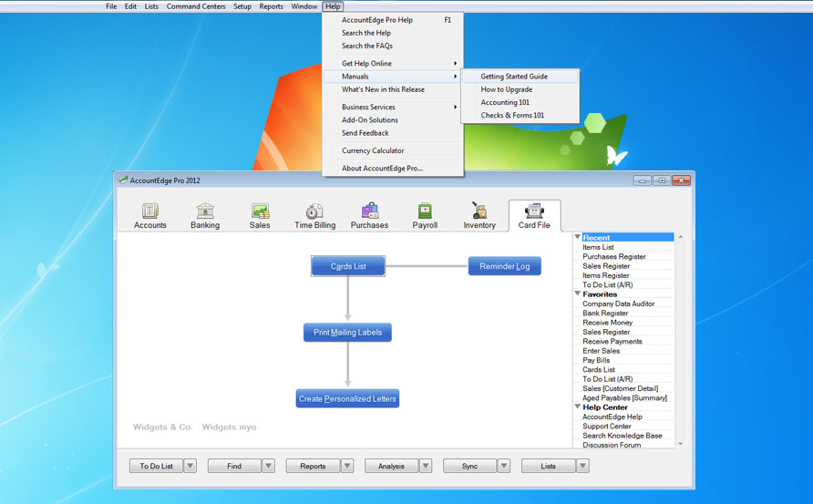Choose Search the FAQs menu item
813x504 pixels.
click(x=393, y=46)
